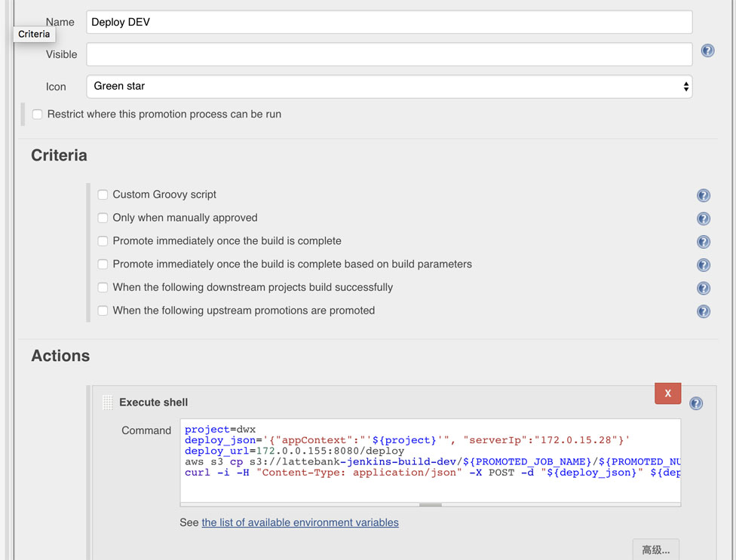Focus the empty Visible text field
This screenshot has height=560, width=736.
point(389,54)
